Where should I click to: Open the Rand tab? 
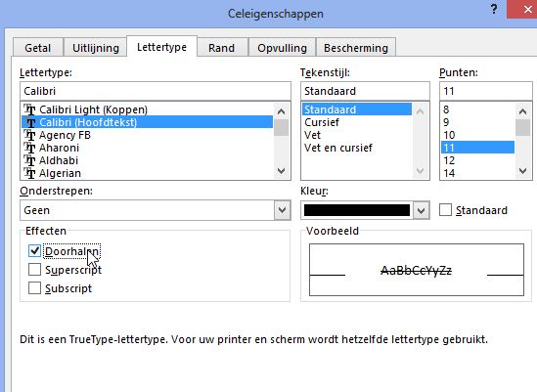click(222, 48)
